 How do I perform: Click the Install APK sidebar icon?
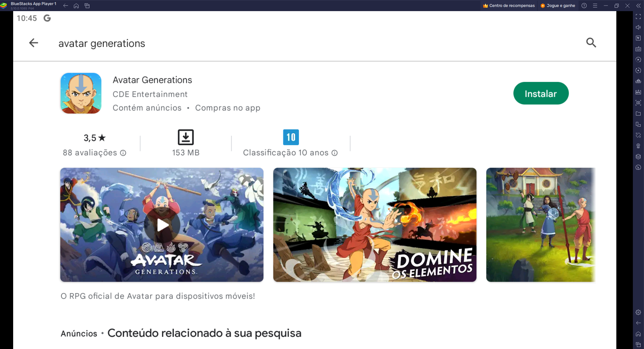click(x=638, y=92)
